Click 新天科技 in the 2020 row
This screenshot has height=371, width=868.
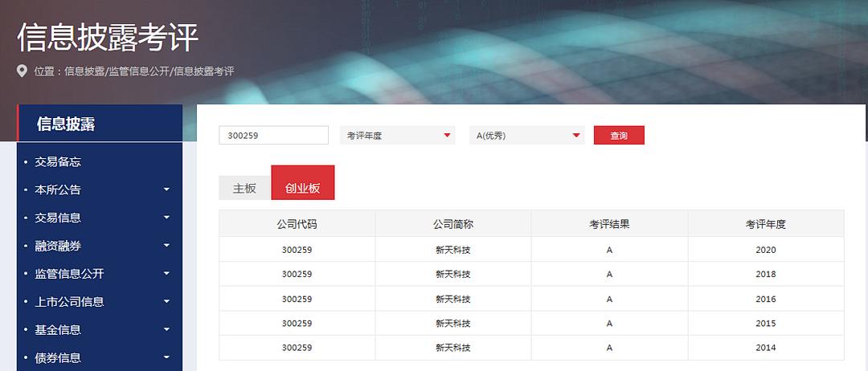pos(452,250)
